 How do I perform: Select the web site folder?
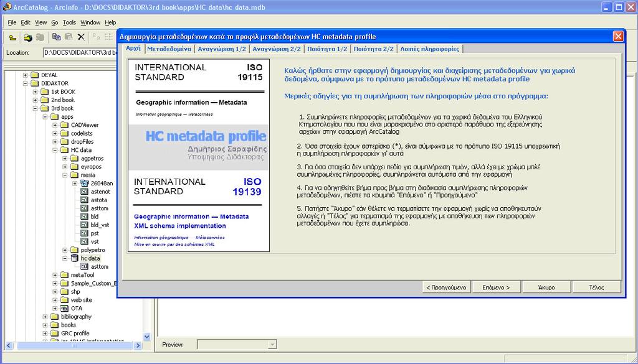coord(82,300)
